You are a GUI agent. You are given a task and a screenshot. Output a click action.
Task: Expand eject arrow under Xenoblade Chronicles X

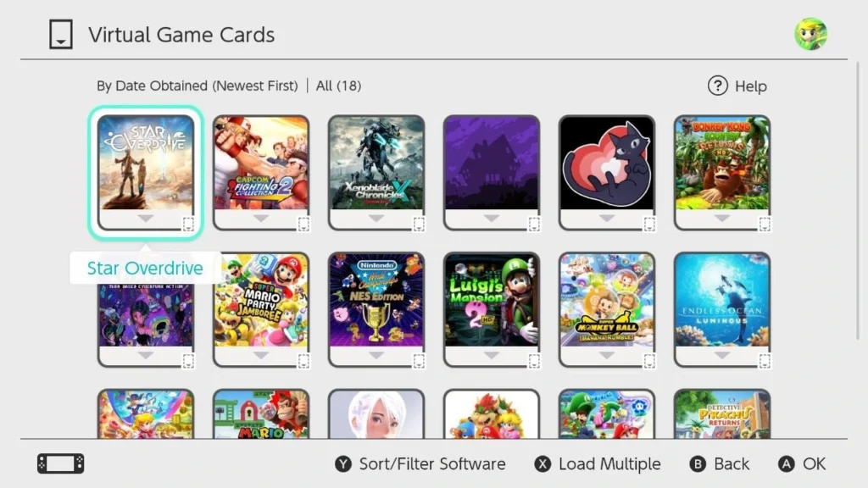pos(376,219)
